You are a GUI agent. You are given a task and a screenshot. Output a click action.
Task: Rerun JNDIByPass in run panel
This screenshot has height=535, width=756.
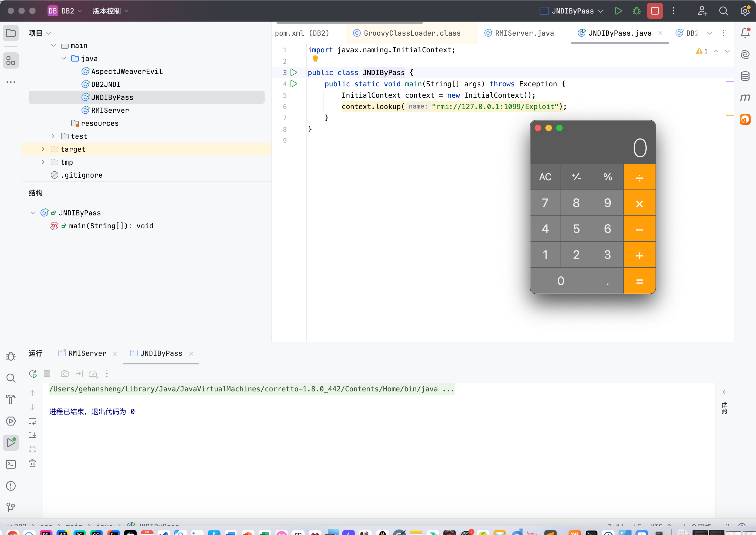pos(33,374)
